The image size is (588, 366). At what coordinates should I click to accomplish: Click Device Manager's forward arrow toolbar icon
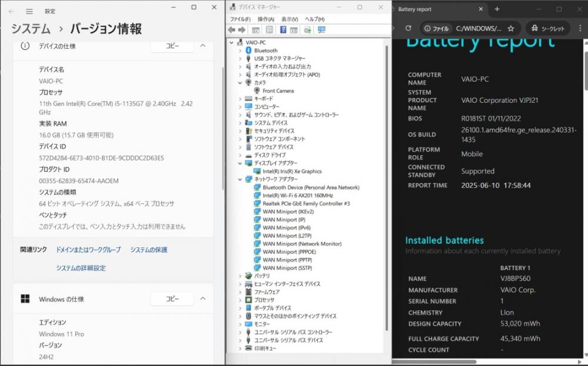coord(242,30)
